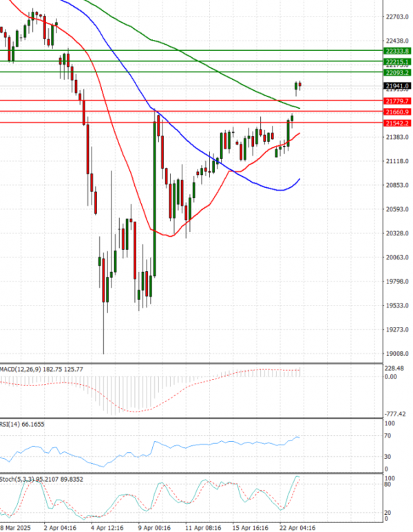Click the 22 Apr 04:16 time axis label
This screenshot has width=413, height=532.
point(297,528)
